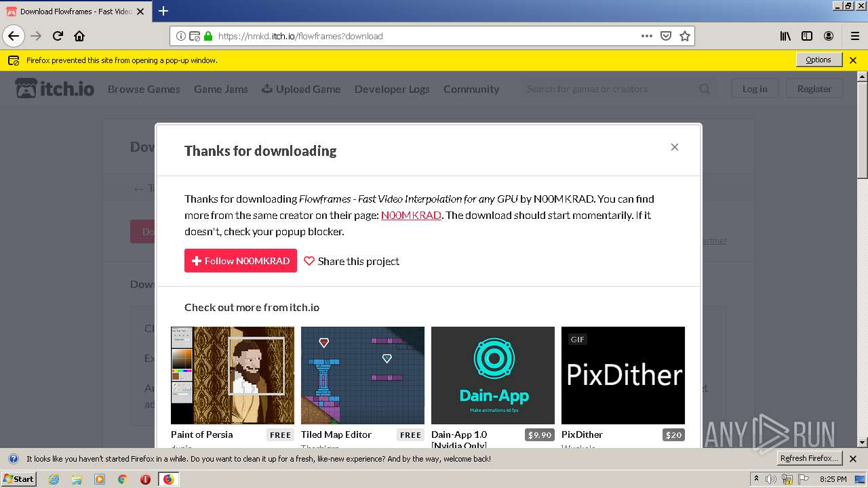Click the 8:25 PM system clock

pos(833,479)
